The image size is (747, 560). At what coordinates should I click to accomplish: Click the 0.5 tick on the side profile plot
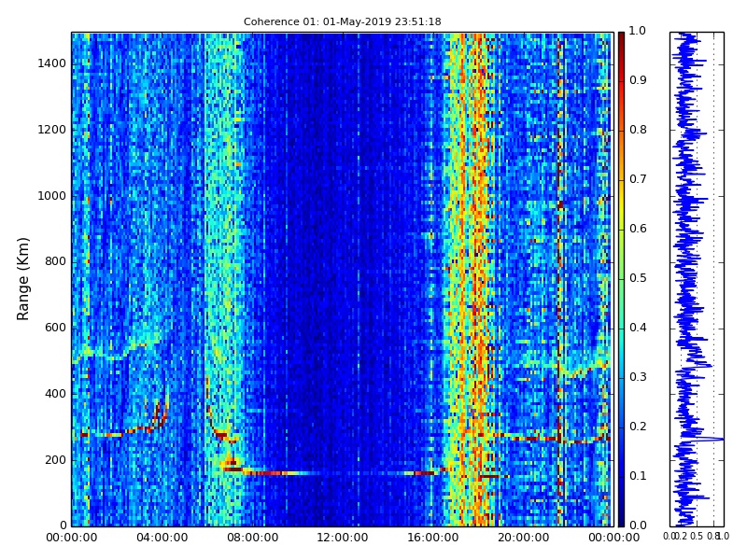[x=697, y=536]
